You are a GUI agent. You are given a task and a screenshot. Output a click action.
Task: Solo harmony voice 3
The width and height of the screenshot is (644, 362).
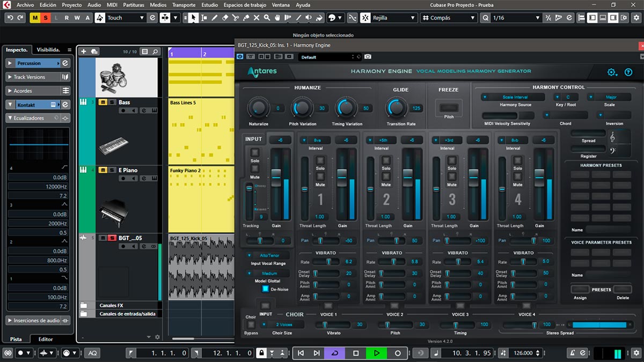tap(452, 160)
